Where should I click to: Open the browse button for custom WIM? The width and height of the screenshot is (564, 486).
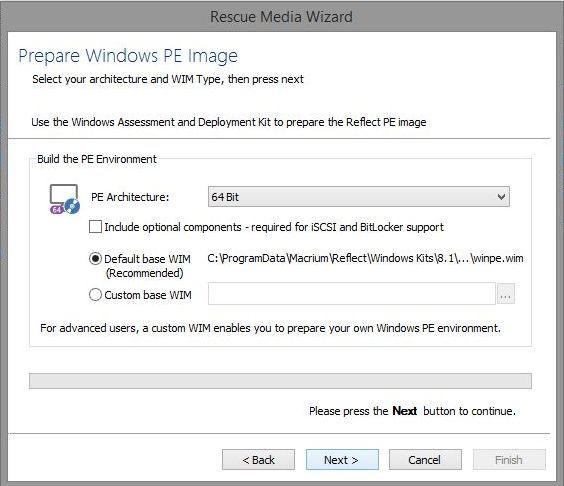point(505,294)
